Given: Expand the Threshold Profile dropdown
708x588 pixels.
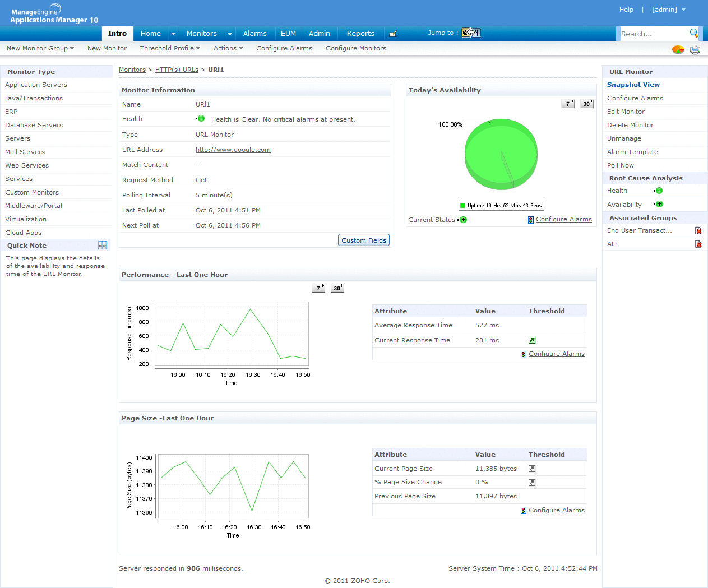Looking at the screenshot, I should (x=170, y=48).
